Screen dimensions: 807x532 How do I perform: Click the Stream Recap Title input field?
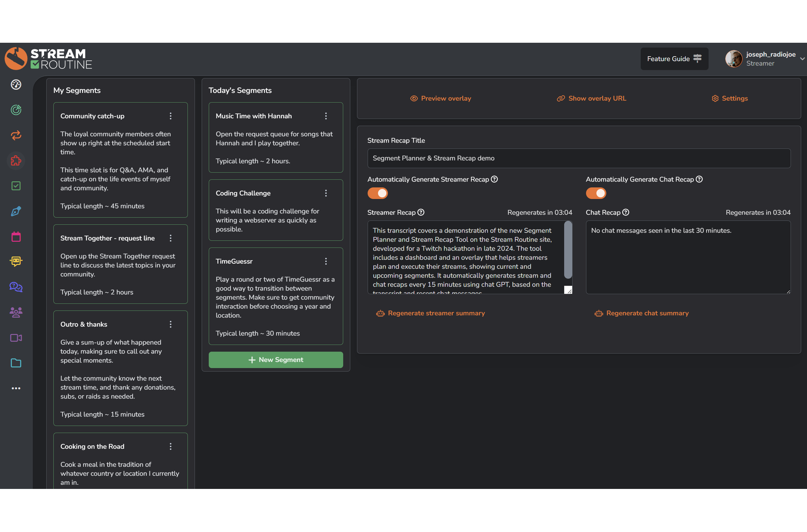[x=579, y=158]
